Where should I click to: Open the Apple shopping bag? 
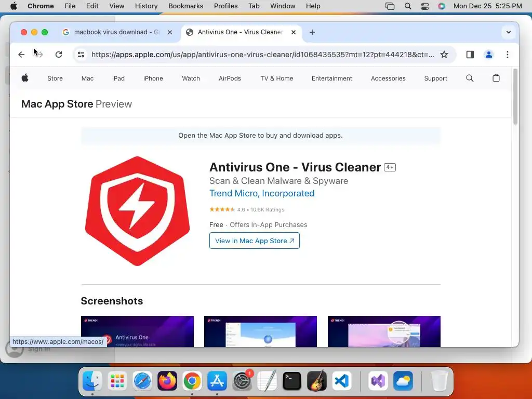(x=496, y=78)
